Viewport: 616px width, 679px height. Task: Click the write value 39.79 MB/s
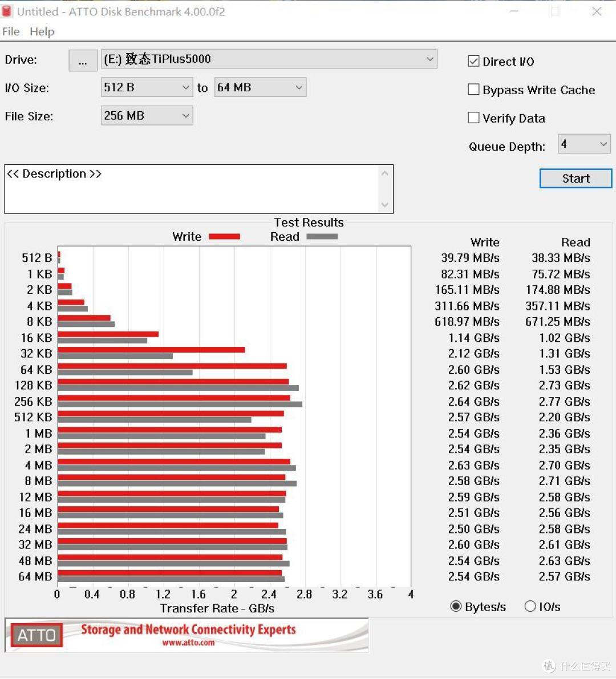coord(470,258)
